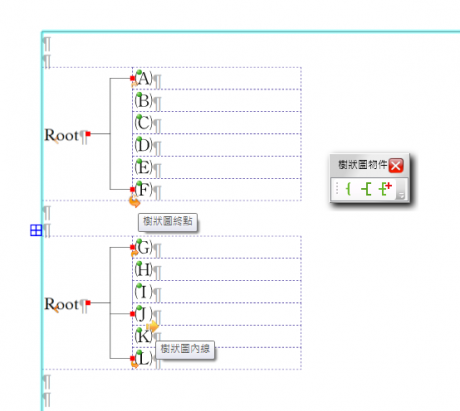Close the 樹狀圖物件 toolbar
The image size is (460, 411).
tap(396, 165)
